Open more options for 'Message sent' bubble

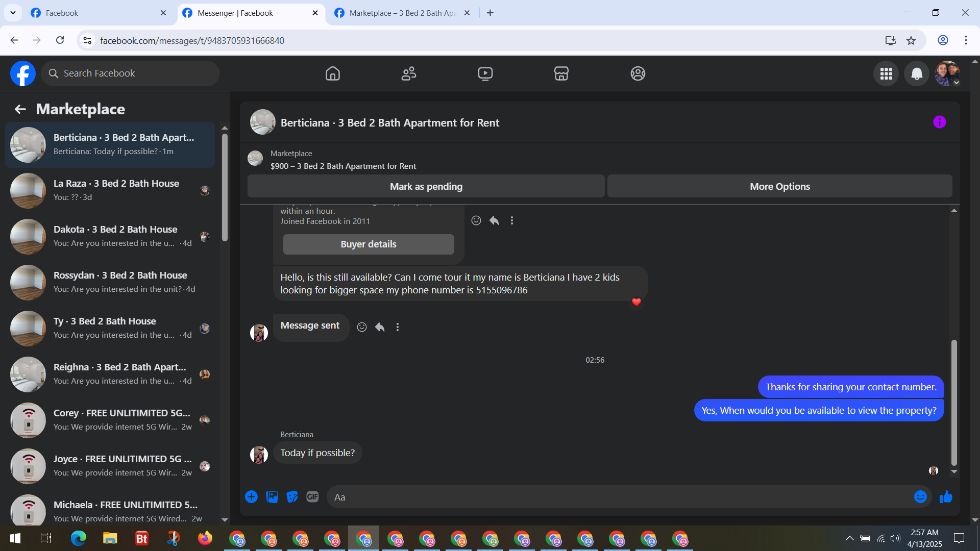398,327
